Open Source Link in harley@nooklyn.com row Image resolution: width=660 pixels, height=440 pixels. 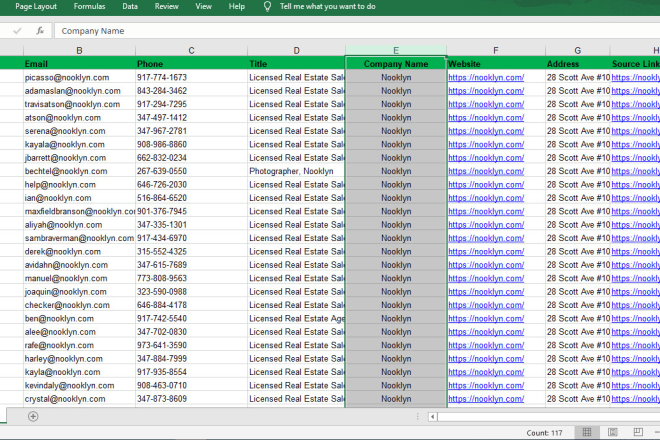(636, 359)
